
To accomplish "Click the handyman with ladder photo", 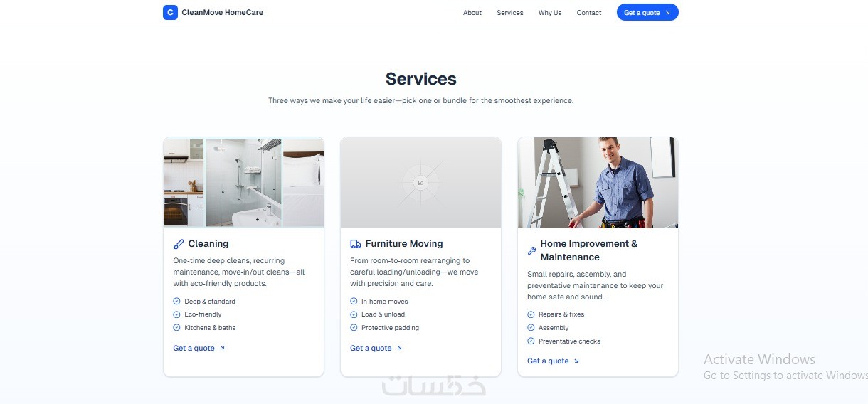I will [x=598, y=183].
